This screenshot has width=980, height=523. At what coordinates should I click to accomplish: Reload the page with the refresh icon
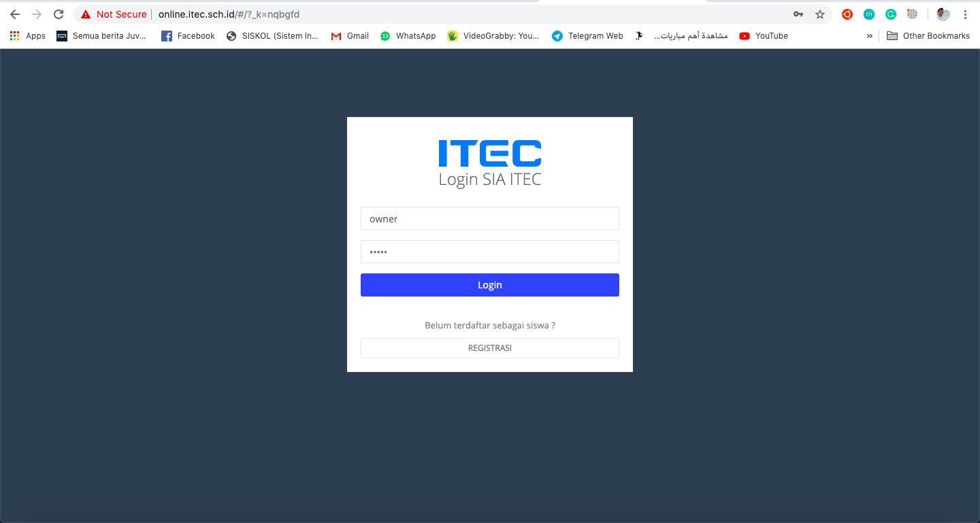pos(59,14)
